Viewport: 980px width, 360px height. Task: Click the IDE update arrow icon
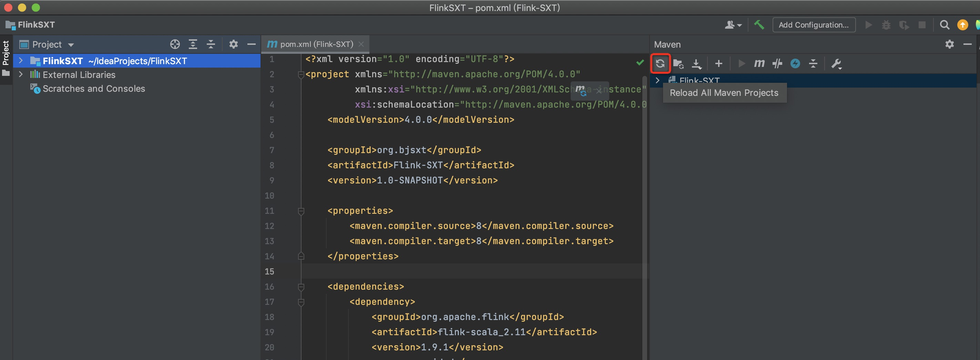coord(962,25)
